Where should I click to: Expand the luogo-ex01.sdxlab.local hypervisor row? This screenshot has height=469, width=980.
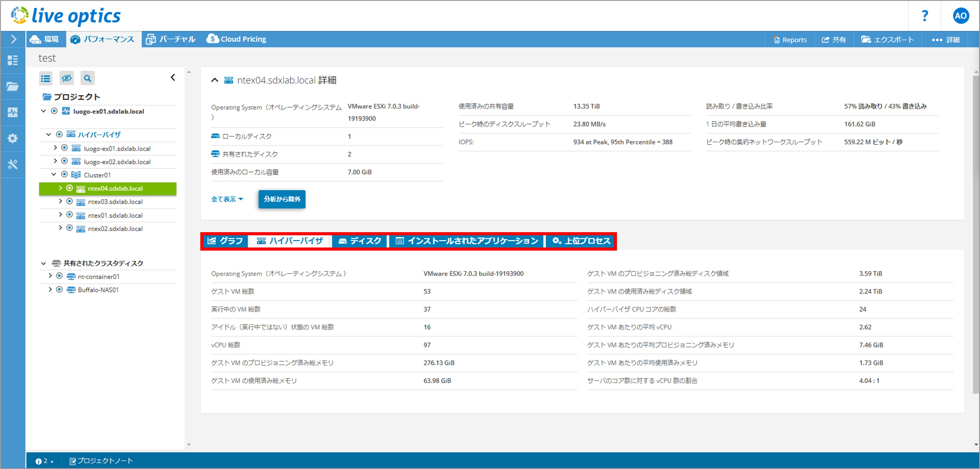click(x=55, y=148)
